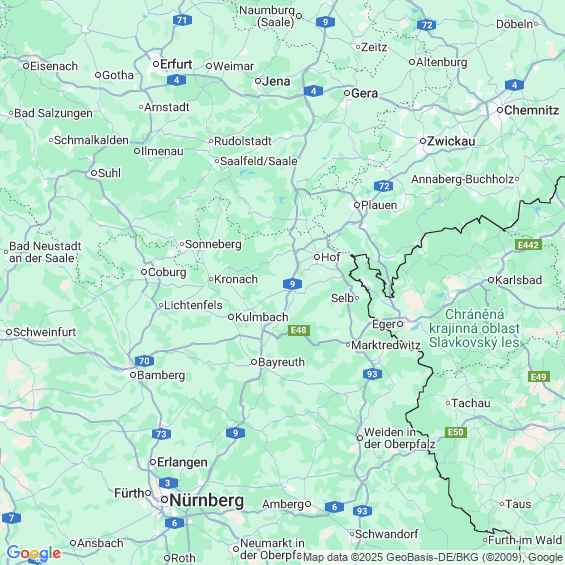
Task: Click the E48 route marker near Kulmbach
Action: tap(299, 330)
